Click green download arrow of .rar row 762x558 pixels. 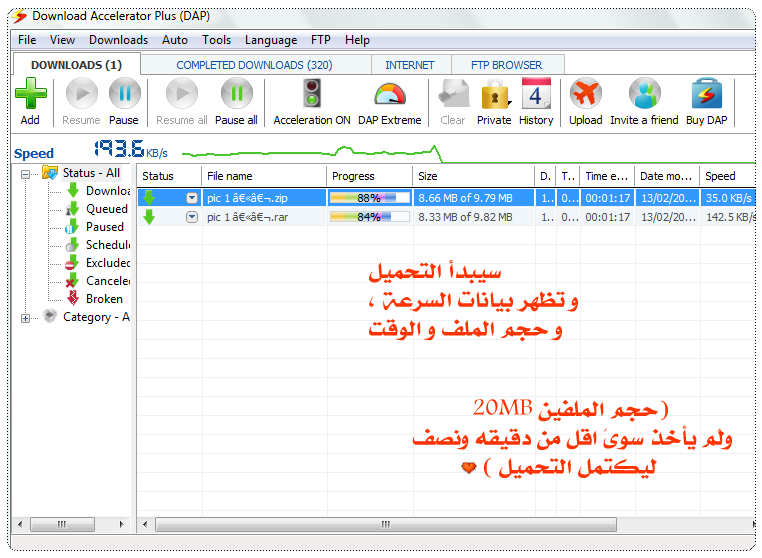pyautogui.click(x=149, y=216)
